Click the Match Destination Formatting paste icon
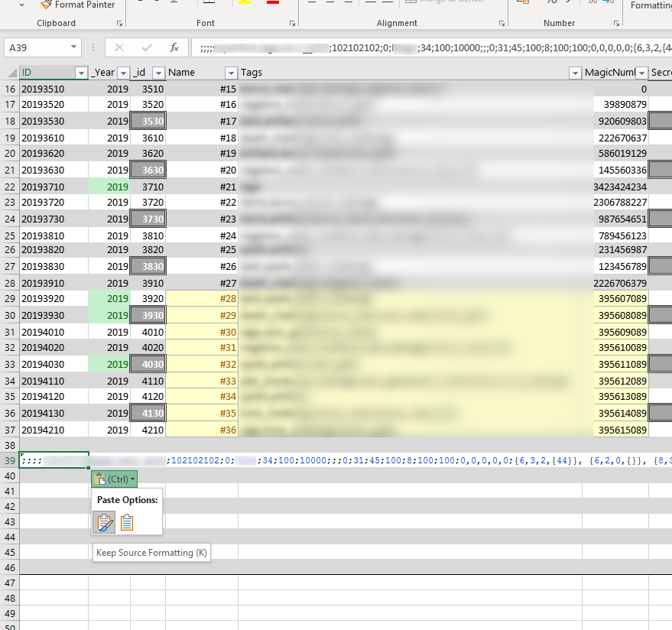 (127, 522)
